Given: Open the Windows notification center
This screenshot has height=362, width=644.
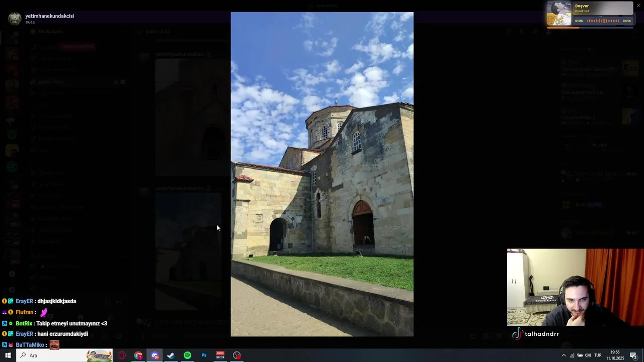Looking at the screenshot, I should click(x=633, y=355).
